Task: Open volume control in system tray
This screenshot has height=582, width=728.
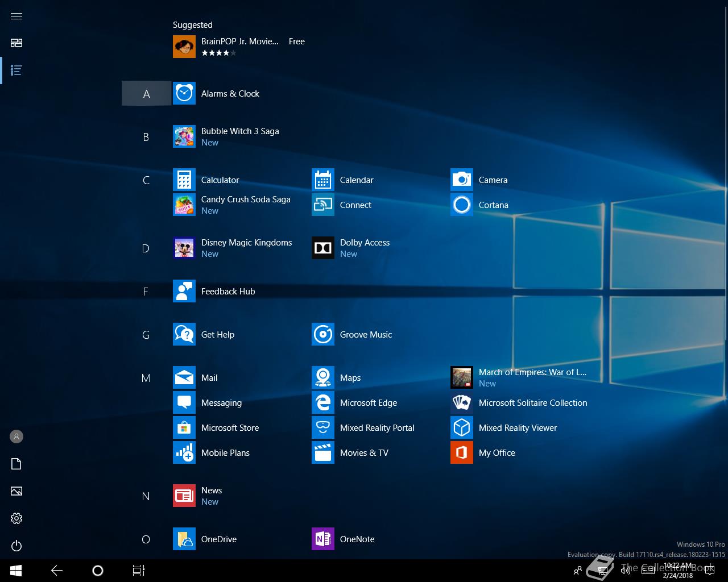Action: (626, 571)
